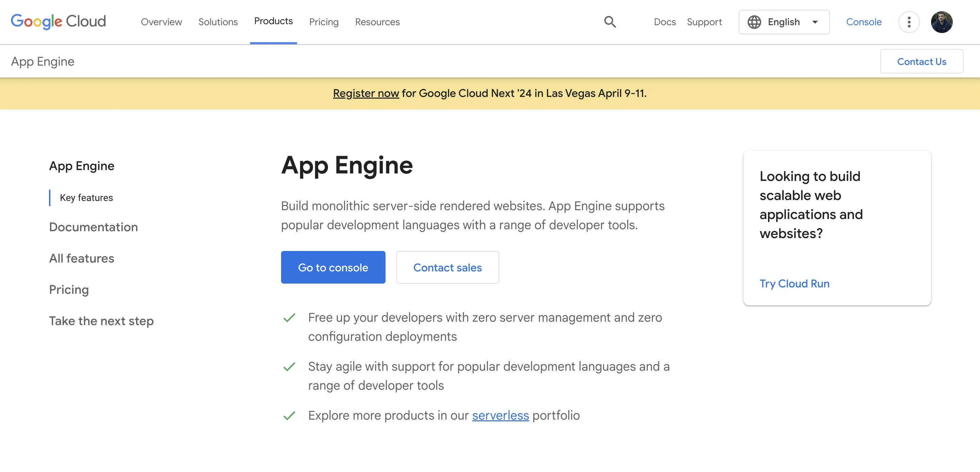Open the search magnifier icon
Image resolution: width=980 pixels, height=472 pixels.
(x=610, y=22)
